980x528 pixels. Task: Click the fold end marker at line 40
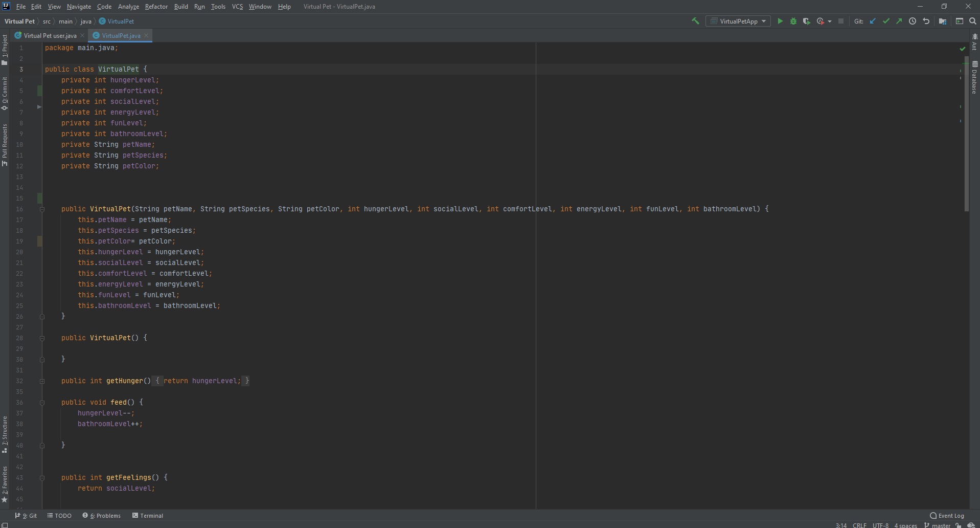coord(42,446)
